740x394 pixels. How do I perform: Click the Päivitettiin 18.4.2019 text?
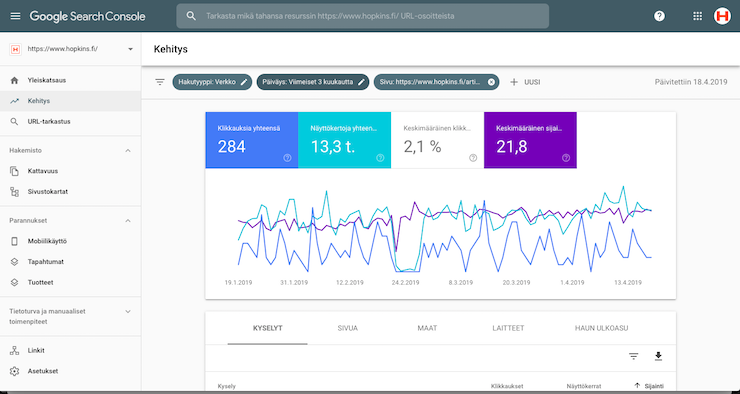[691, 82]
